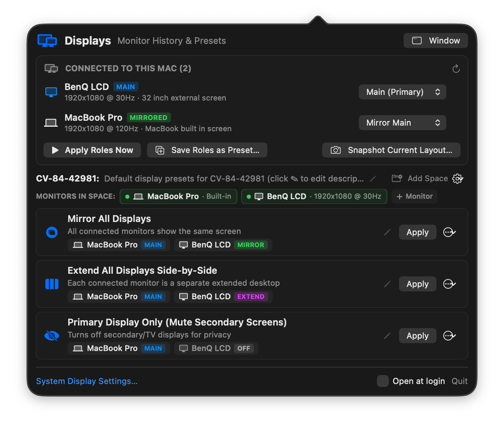Open more options for Extend All Displays

coord(449,284)
